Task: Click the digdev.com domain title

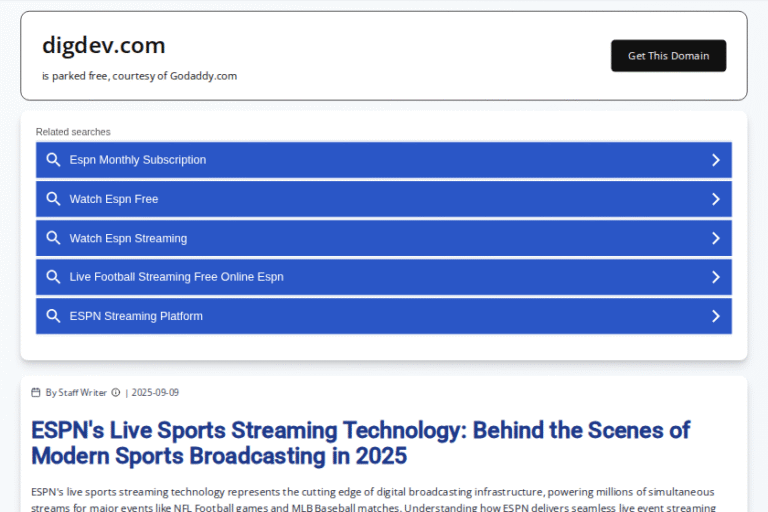Action: (x=104, y=45)
